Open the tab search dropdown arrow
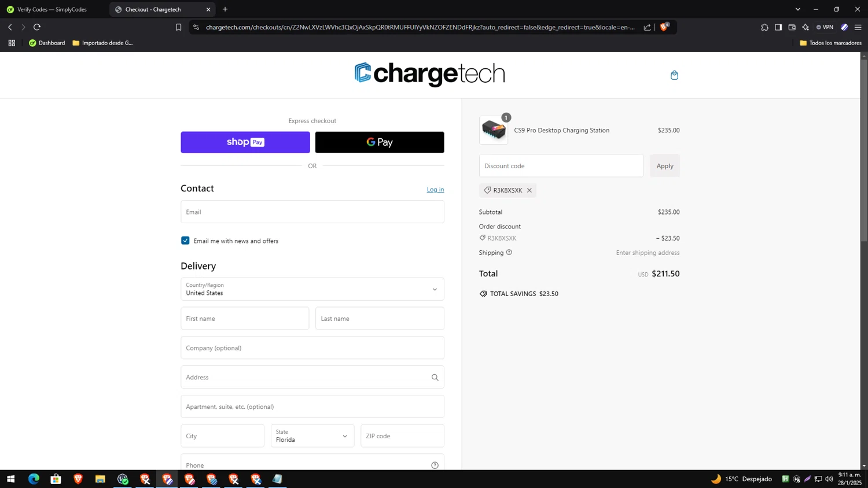 (797, 9)
